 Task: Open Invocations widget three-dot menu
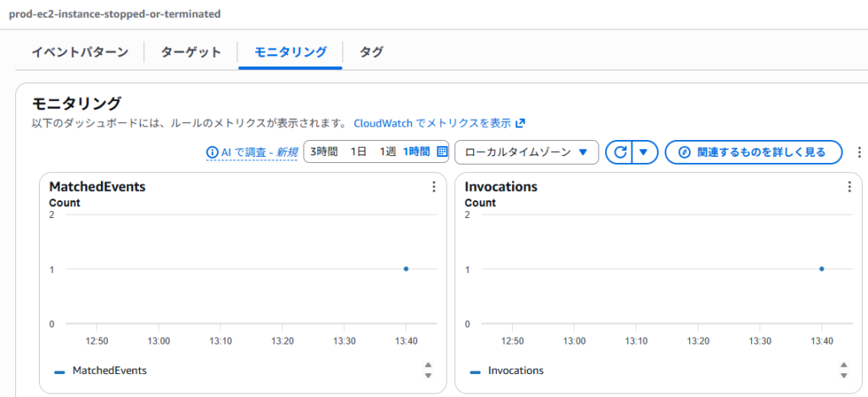pyautogui.click(x=849, y=187)
